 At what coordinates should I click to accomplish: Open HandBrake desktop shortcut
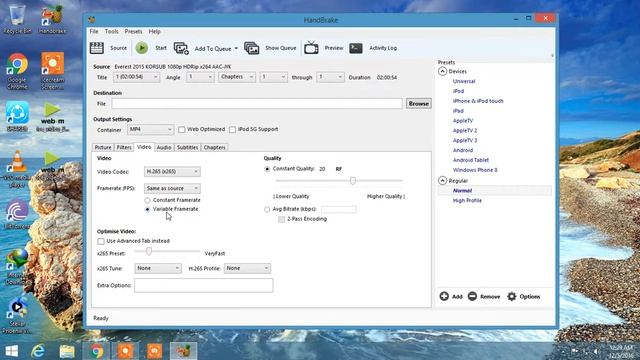(x=52, y=19)
